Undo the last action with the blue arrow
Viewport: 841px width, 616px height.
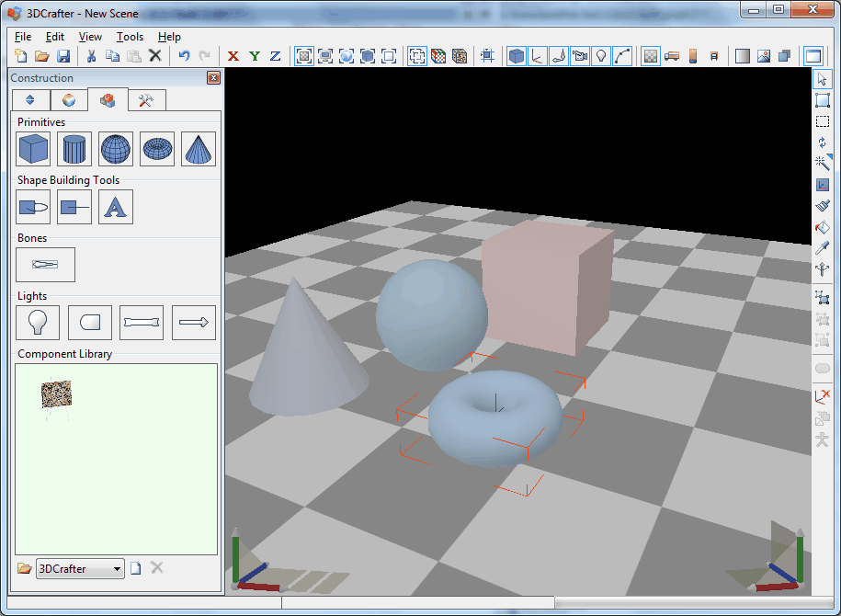click(184, 56)
